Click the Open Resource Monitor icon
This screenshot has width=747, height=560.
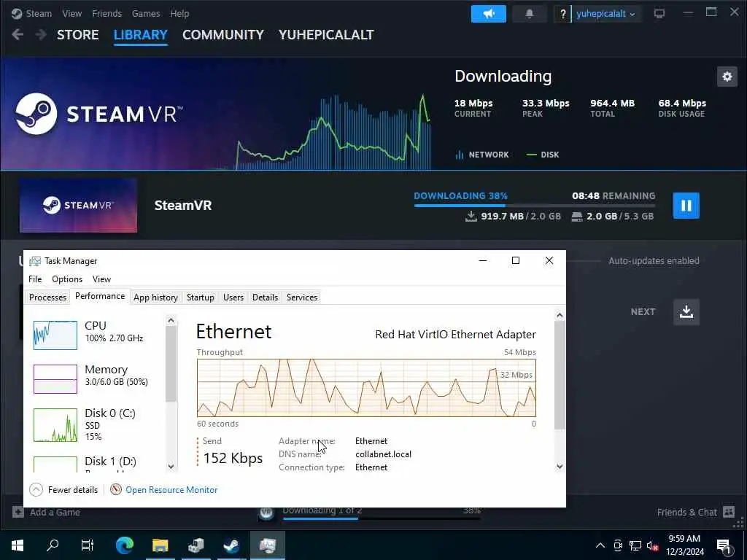point(116,489)
